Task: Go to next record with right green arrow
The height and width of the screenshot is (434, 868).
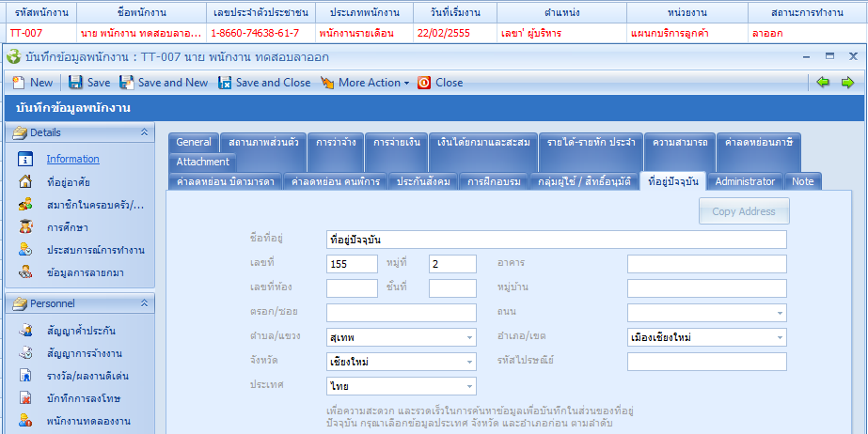Action: tap(847, 83)
